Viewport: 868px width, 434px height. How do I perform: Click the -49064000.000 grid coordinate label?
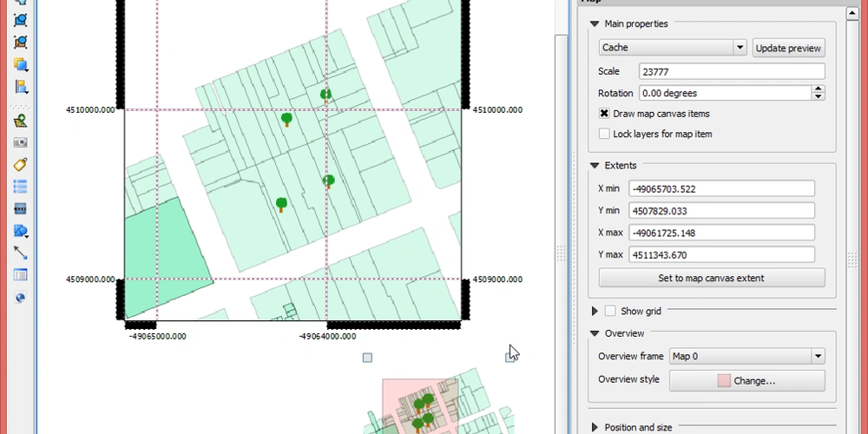[x=328, y=336]
